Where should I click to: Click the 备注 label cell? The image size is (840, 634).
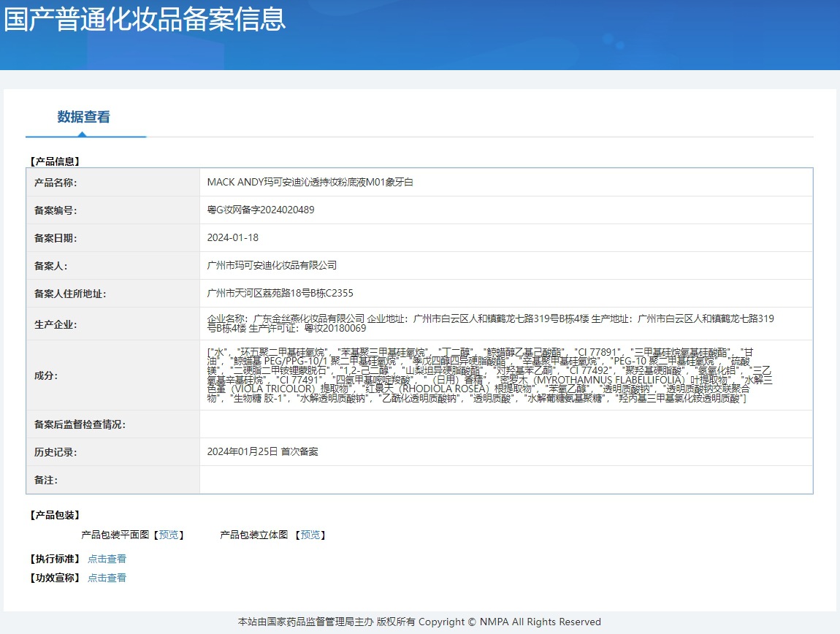[113, 480]
